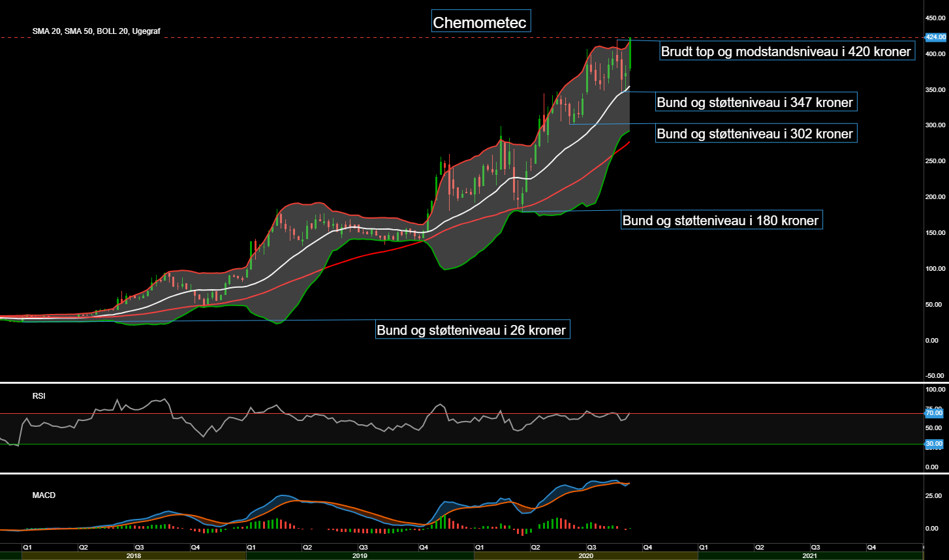Select the annotation Bund og støtteniveau i 26 kroner
The image size is (949, 560).
click(x=473, y=330)
